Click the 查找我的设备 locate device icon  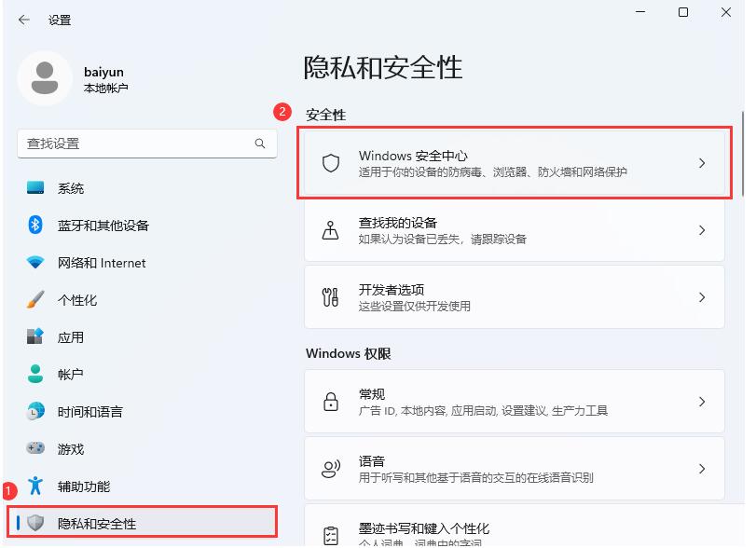click(331, 229)
